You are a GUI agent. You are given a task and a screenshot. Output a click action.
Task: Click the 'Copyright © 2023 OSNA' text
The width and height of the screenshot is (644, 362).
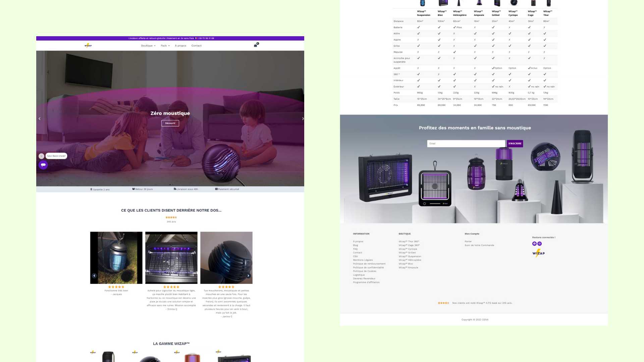pyautogui.click(x=475, y=319)
